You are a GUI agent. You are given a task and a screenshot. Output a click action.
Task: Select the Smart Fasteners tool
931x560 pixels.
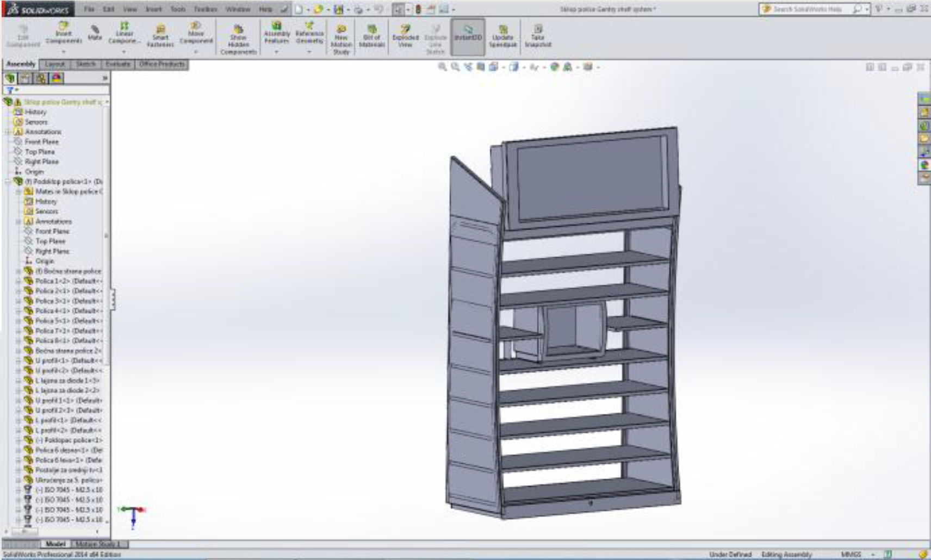click(x=160, y=36)
